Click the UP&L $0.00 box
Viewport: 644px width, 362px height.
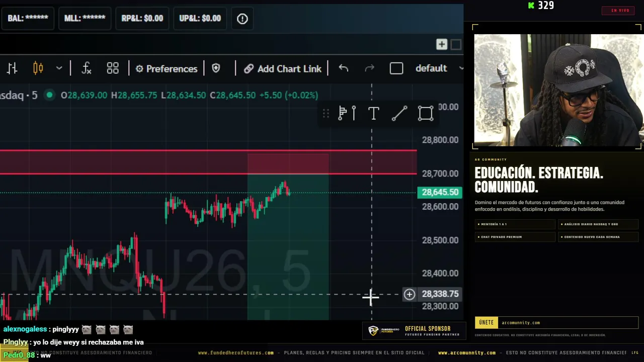[200, 19]
